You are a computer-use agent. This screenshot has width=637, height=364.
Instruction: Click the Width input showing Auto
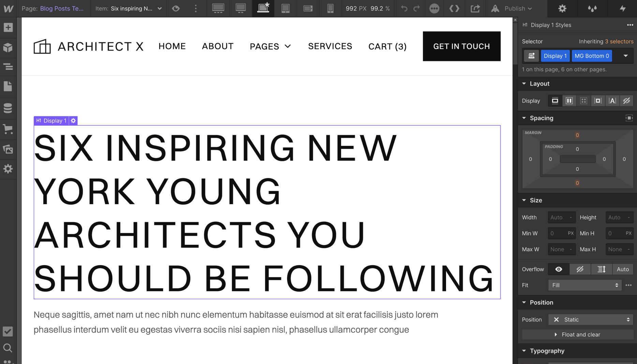tap(561, 217)
